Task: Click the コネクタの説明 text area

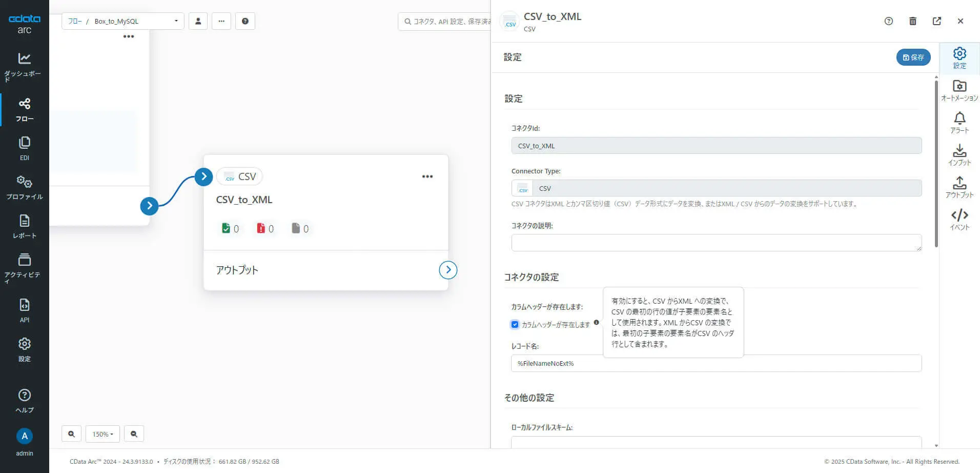Action: [717, 243]
